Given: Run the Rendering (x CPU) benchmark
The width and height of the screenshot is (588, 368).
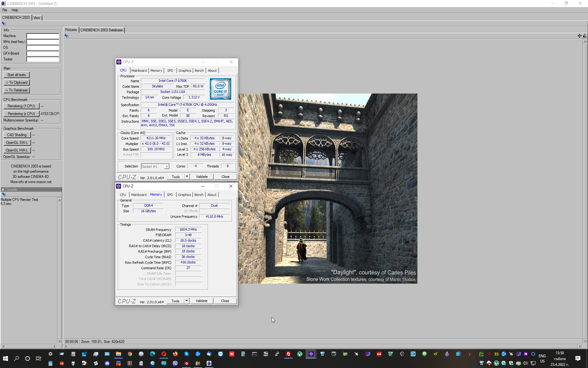Looking at the screenshot, I should tap(21, 114).
